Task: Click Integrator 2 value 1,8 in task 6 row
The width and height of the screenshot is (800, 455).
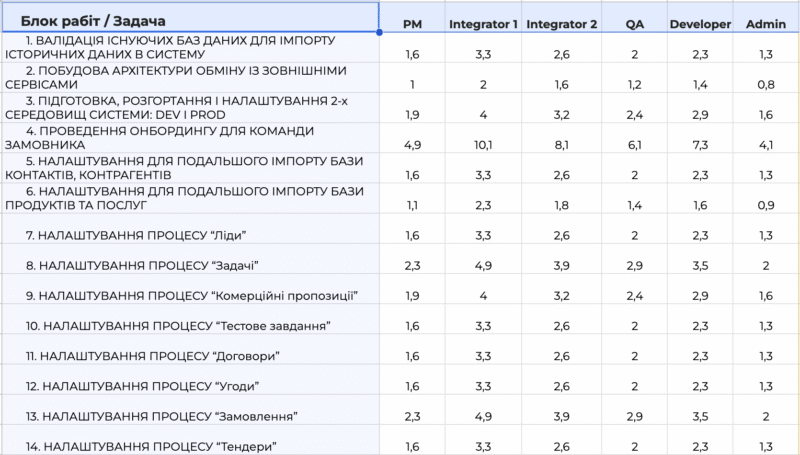Action: pos(561,205)
